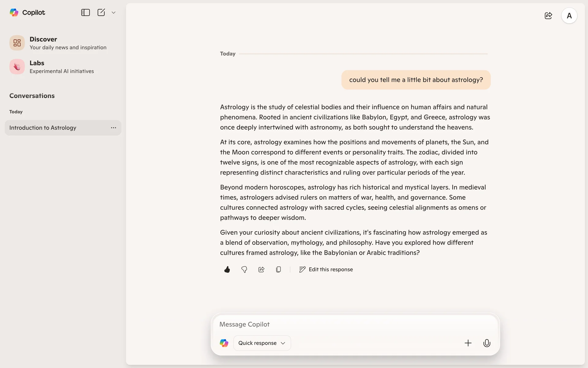Click the plus attach icon
This screenshot has height=368, width=588.
[468, 343]
